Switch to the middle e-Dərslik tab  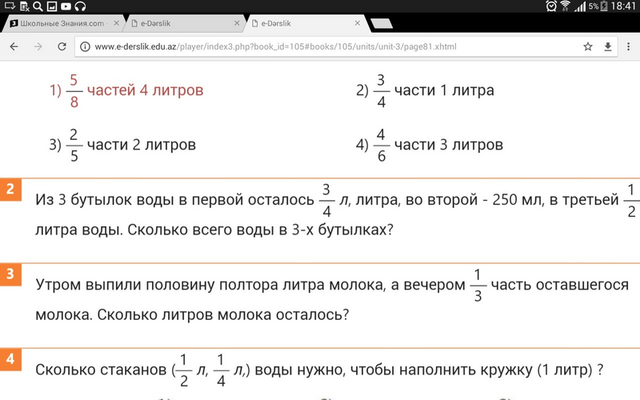[185, 23]
